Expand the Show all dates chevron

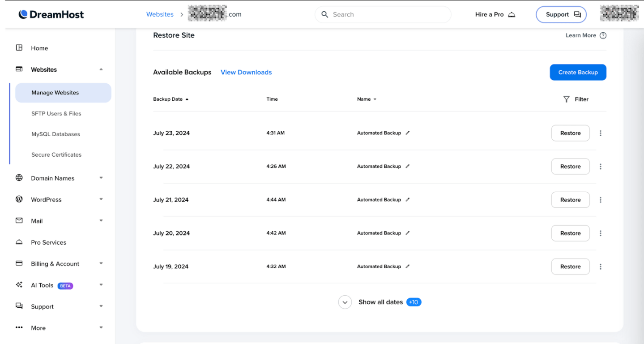[x=345, y=302]
